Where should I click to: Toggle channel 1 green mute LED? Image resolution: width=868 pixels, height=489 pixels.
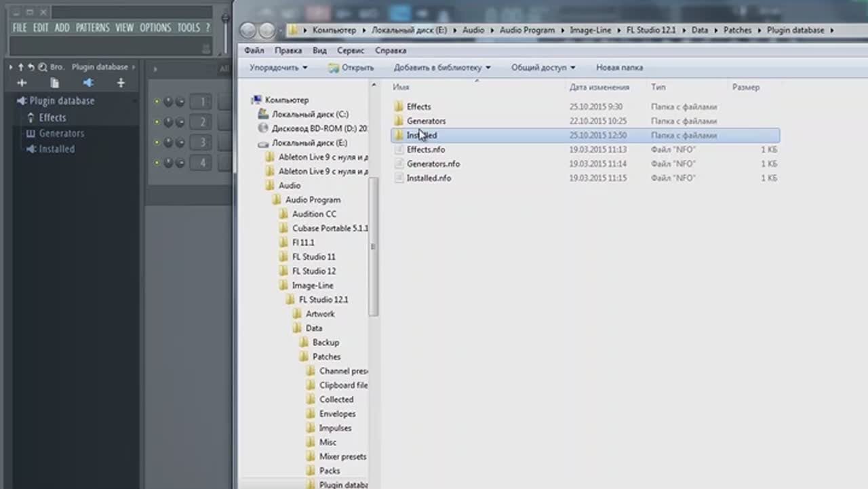click(x=157, y=102)
